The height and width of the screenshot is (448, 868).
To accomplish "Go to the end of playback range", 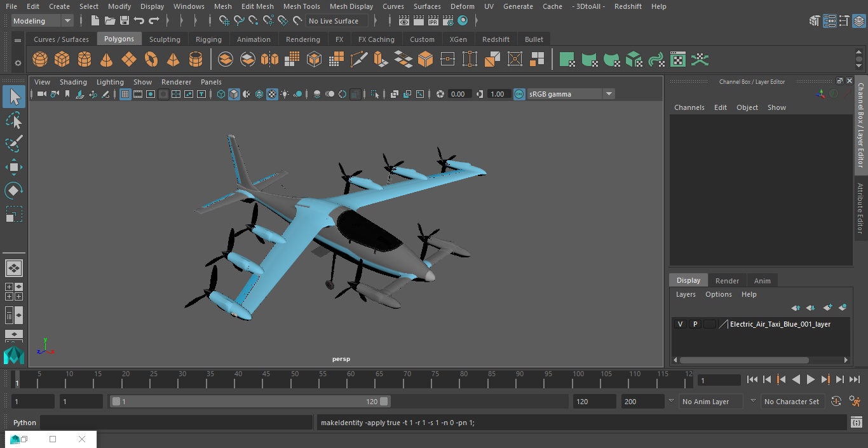I will pyautogui.click(x=855, y=379).
